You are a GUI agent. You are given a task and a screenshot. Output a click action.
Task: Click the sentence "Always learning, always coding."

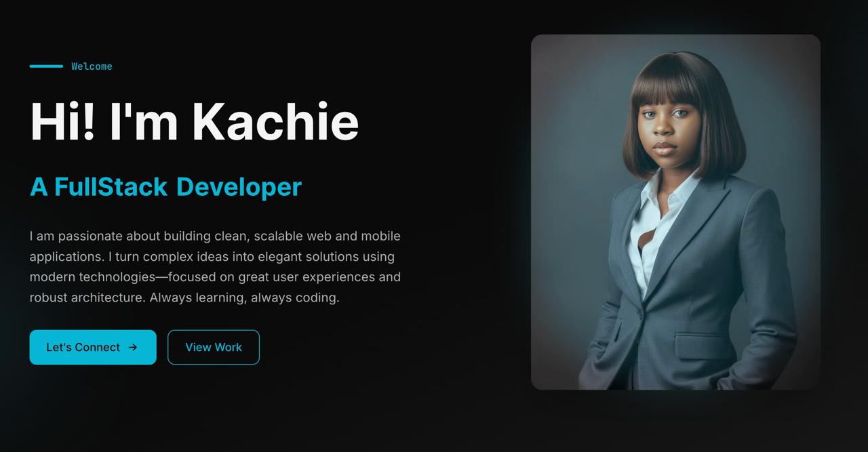coord(244,297)
